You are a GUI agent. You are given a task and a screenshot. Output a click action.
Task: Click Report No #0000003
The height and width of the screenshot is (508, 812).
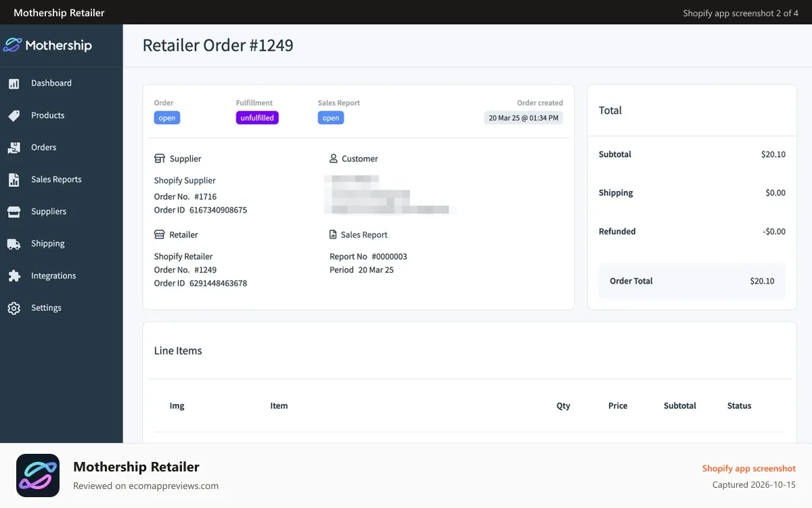tap(368, 257)
